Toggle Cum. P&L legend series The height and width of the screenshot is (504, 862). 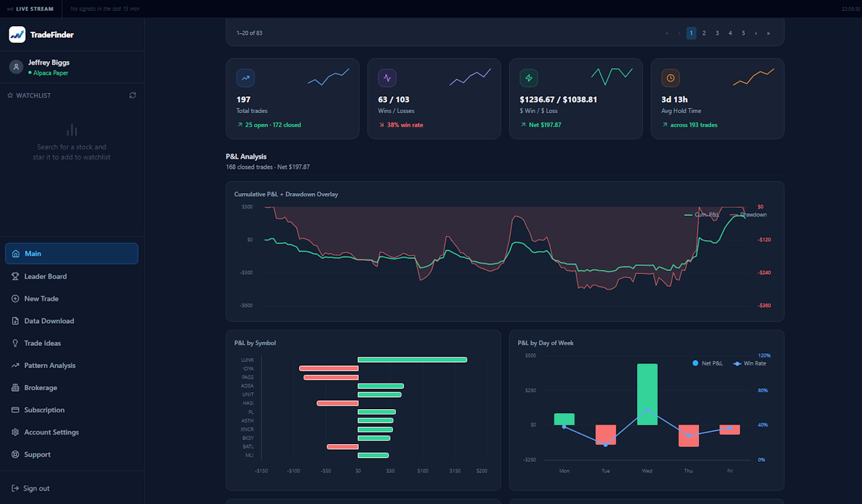[702, 215]
